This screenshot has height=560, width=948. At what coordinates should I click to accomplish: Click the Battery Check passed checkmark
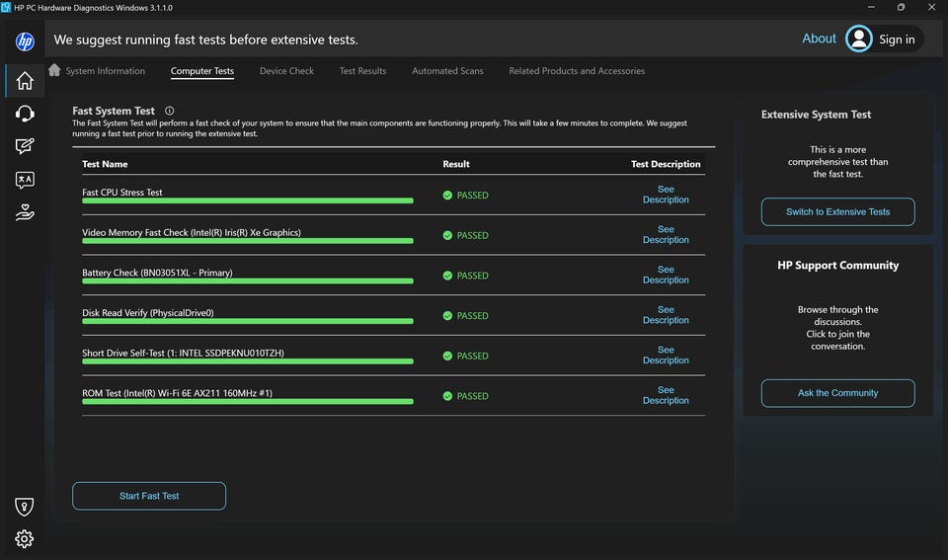tap(447, 276)
